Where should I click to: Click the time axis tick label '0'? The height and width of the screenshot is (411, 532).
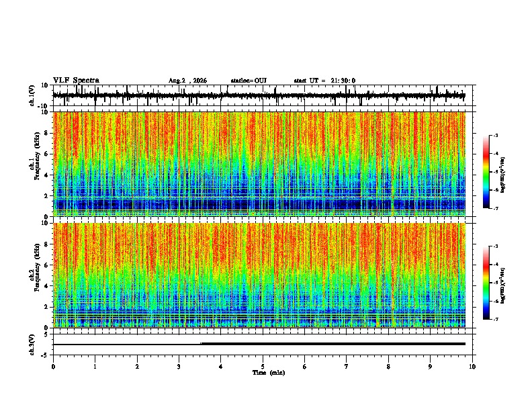point(53,367)
